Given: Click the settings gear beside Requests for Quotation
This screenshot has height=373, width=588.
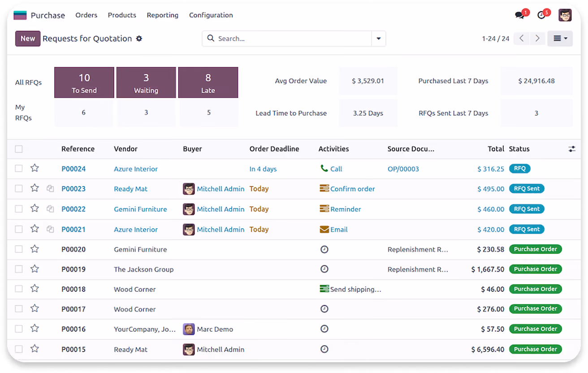Looking at the screenshot, I should [x=139, y=39].
